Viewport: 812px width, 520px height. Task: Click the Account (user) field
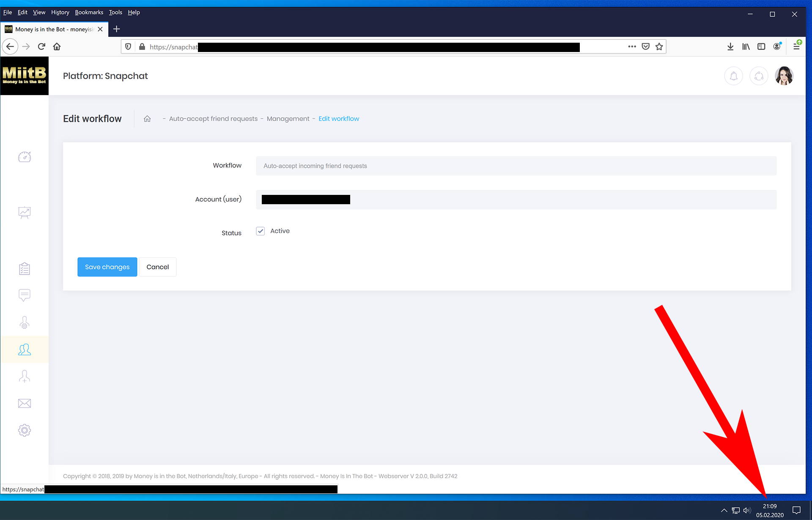pyautogui.click(x=516, y=200)
